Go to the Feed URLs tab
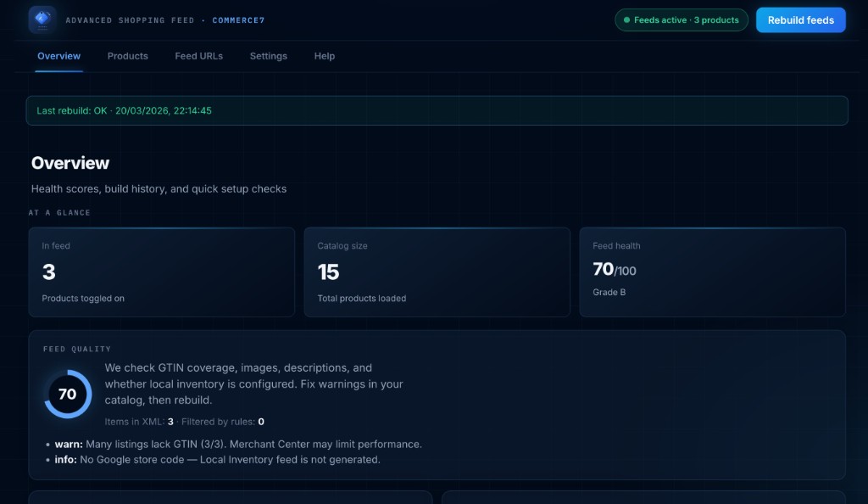This screenshot has height=504, width=868. tap(198, 56)
